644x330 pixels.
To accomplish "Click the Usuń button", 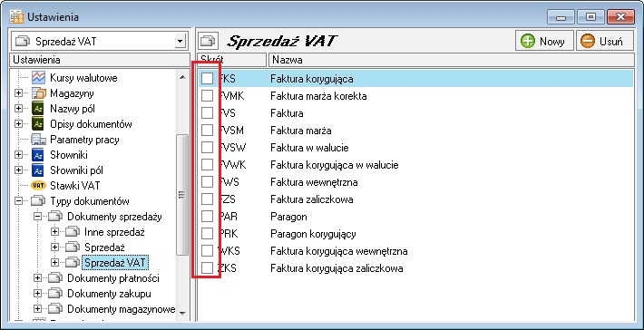I will (x=605, y=41).
